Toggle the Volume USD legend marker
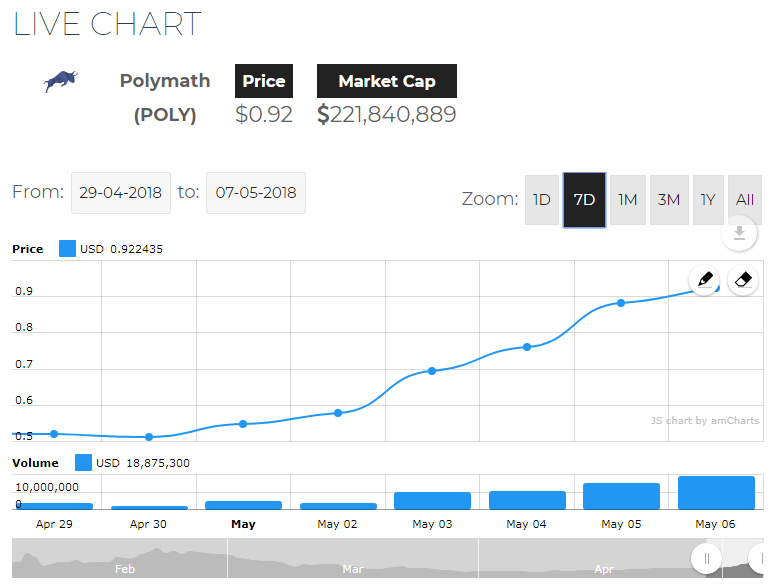776x586 pixels. coord(83,463)
